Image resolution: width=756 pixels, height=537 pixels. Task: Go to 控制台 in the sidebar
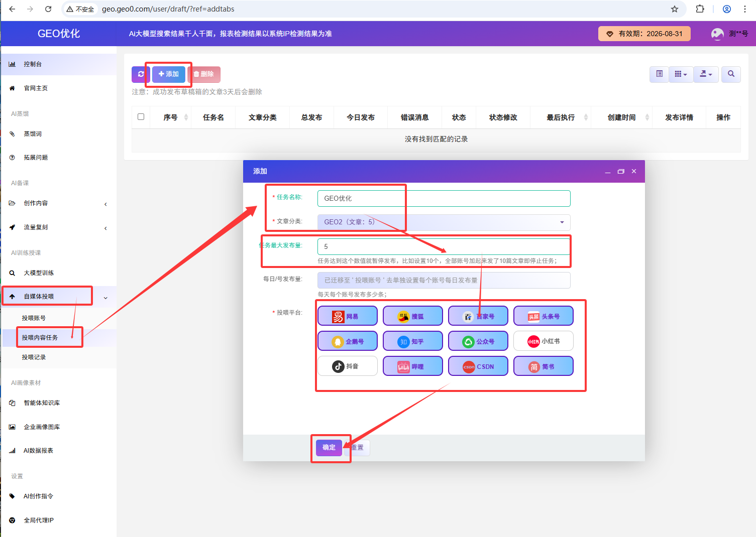coord(33,64)
